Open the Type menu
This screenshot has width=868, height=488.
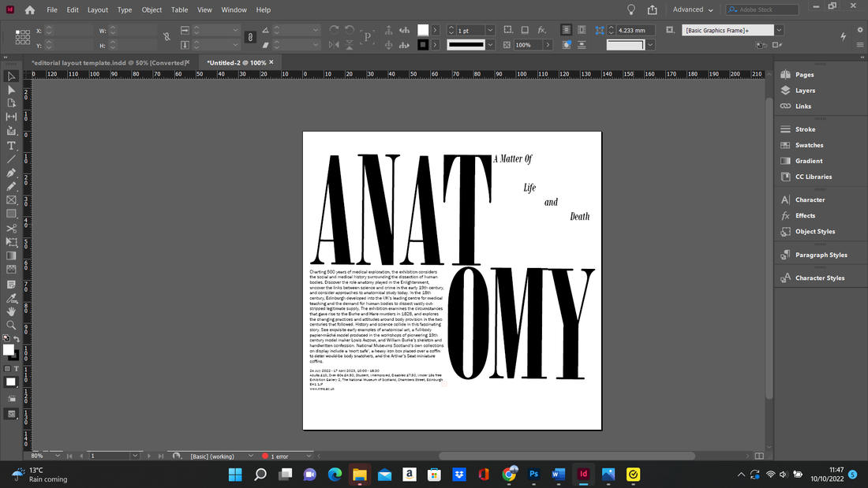click(x=125, y=10)
